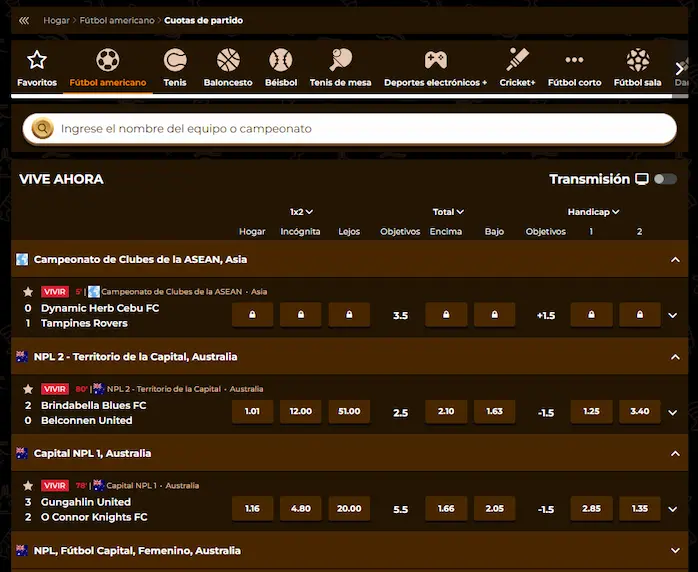Viewport: 698px width, 572px height.
Task: Open Deportes electrónicos gamepad icon
Action: (x=435, y=60)
